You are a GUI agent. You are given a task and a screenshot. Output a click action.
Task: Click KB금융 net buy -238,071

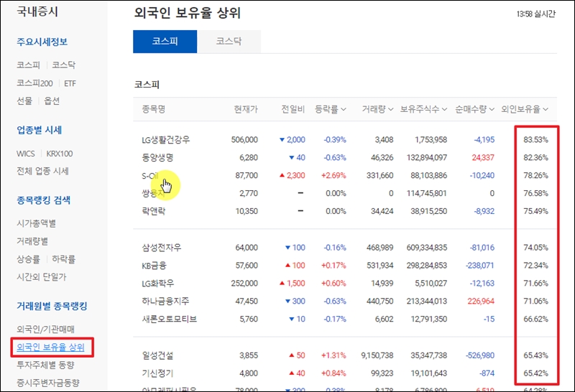tap(480, 265)
